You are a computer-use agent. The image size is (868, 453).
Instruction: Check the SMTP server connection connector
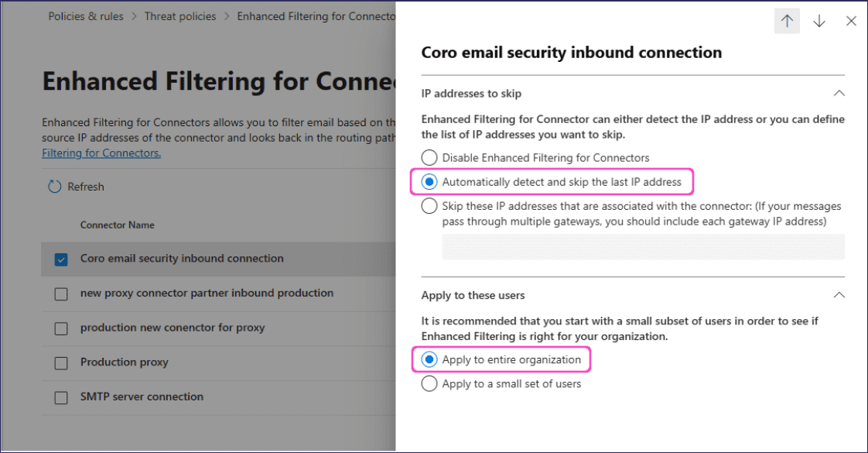point(60,396)
